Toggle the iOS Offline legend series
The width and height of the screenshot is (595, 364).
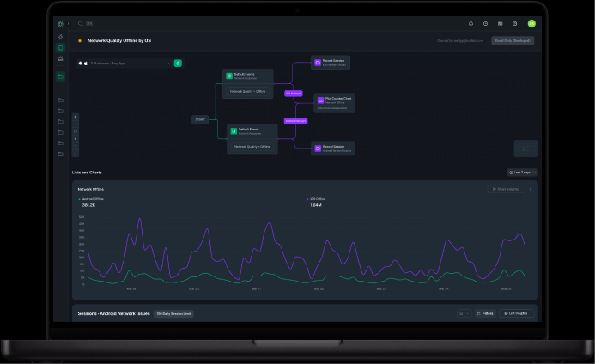point(316,198)
